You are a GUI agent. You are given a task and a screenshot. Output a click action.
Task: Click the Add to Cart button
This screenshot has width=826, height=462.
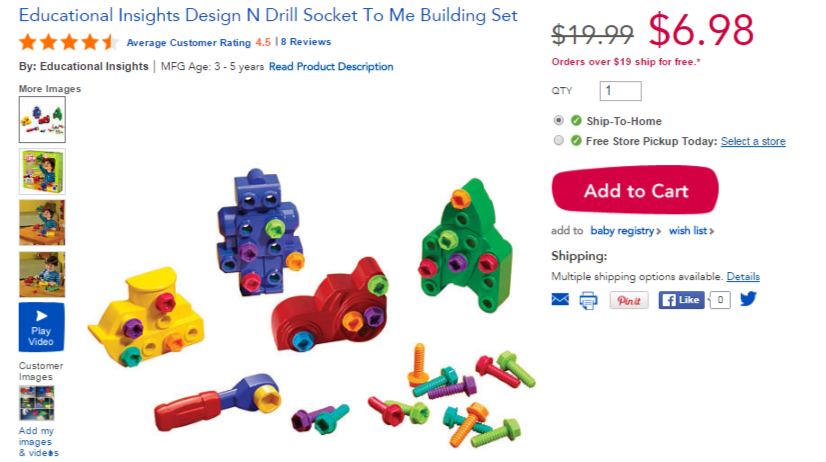coord(635,190)
